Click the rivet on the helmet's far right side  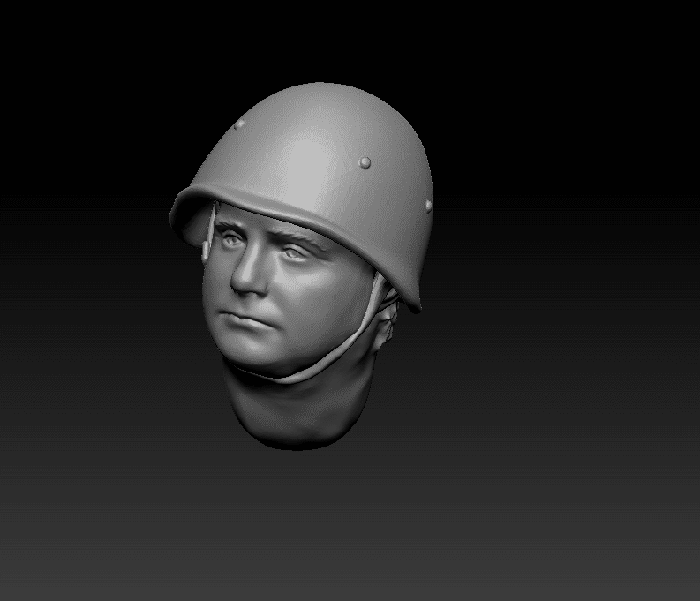428,206
